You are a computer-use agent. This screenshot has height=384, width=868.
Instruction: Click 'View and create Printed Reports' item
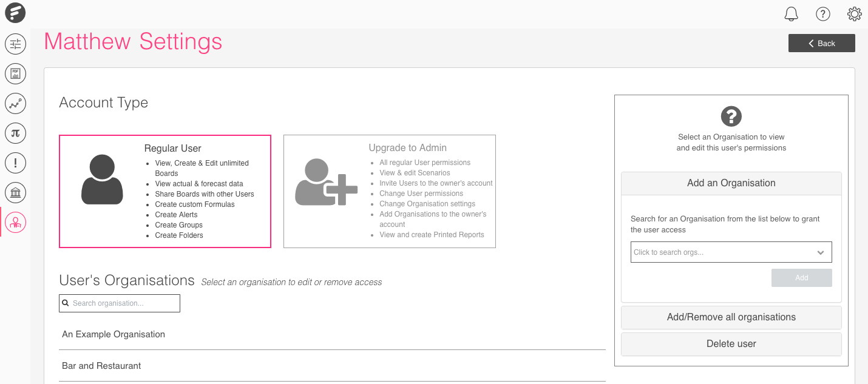(432, 235)
